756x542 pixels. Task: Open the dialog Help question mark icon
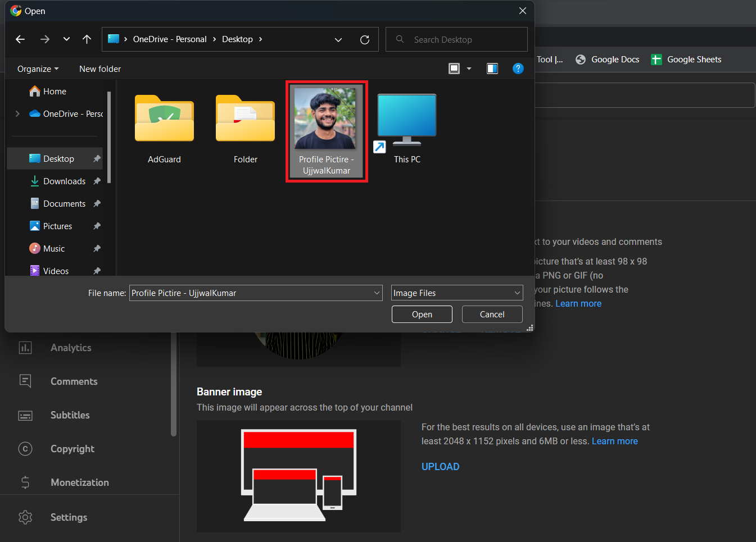pos(518,69)
